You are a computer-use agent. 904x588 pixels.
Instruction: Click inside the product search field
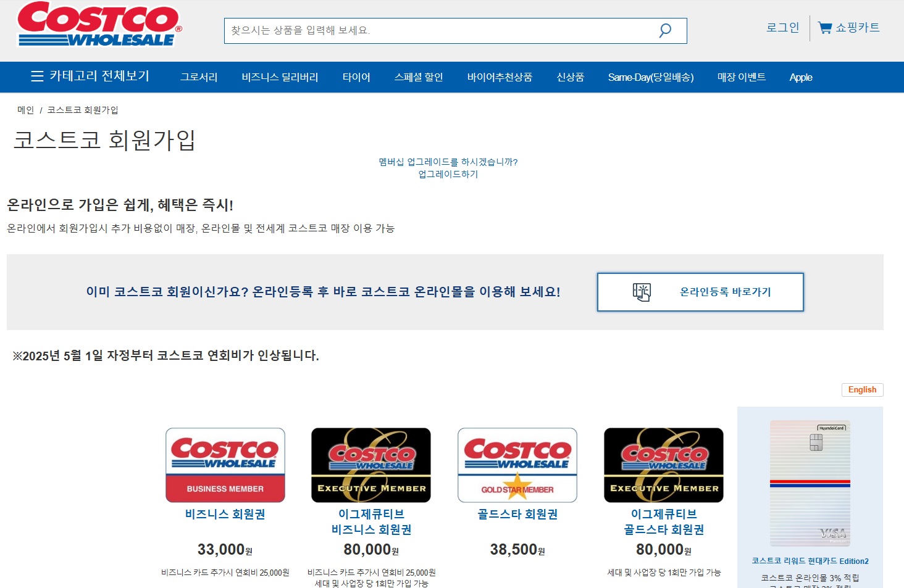click(x=432, y=30)
